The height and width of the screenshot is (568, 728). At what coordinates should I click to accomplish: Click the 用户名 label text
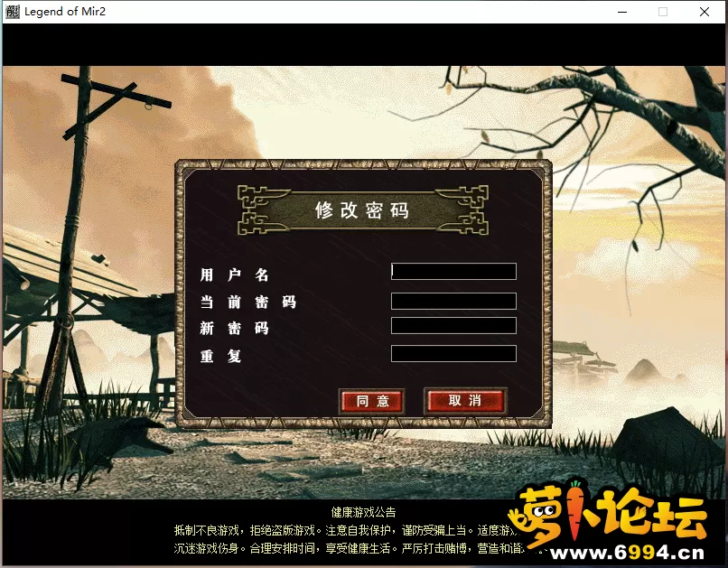click(235, 275)
